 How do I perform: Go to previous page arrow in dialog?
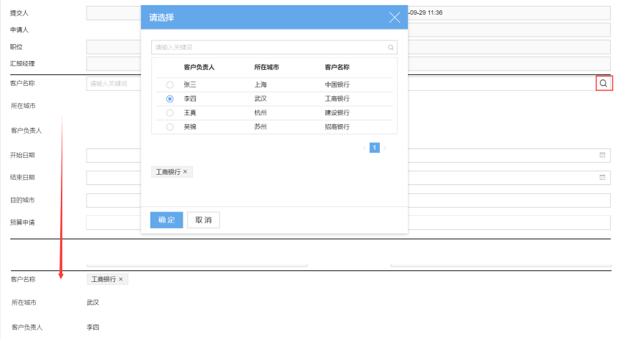coord(365,148)
